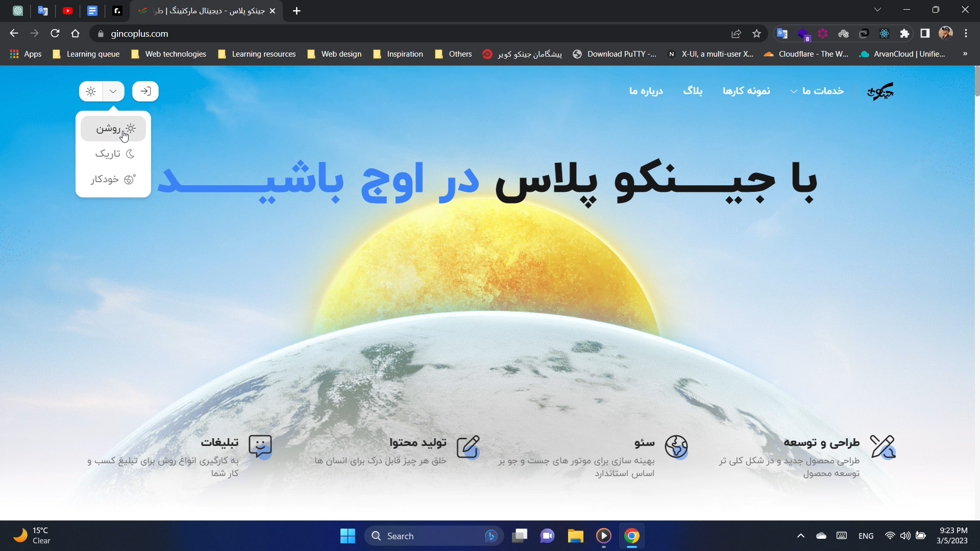
Task: Toggle the browser side panel
Action: (925, 34)
